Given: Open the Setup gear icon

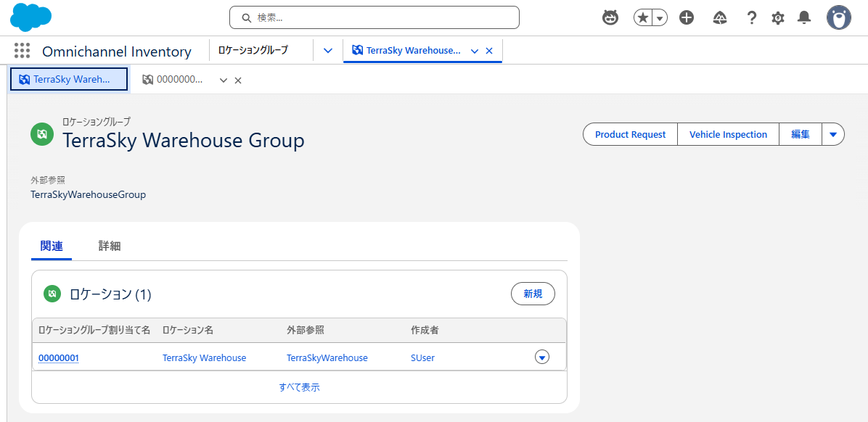Looking at the screenshot, I should 778,17.
